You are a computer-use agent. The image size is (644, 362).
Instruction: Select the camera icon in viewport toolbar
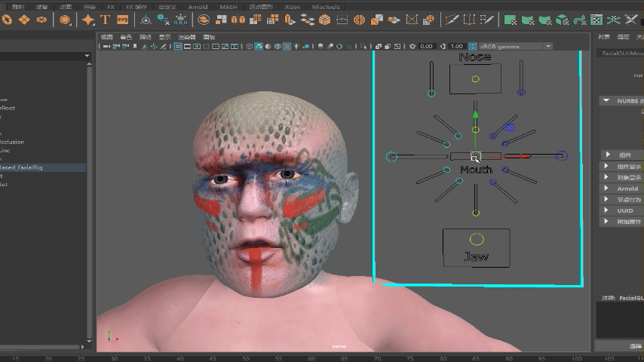click(106, 47)
